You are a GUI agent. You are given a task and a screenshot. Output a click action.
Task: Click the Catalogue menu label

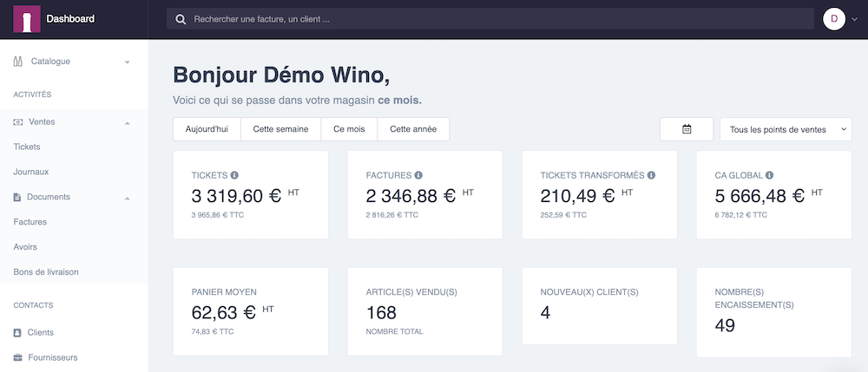coord(50,62)
